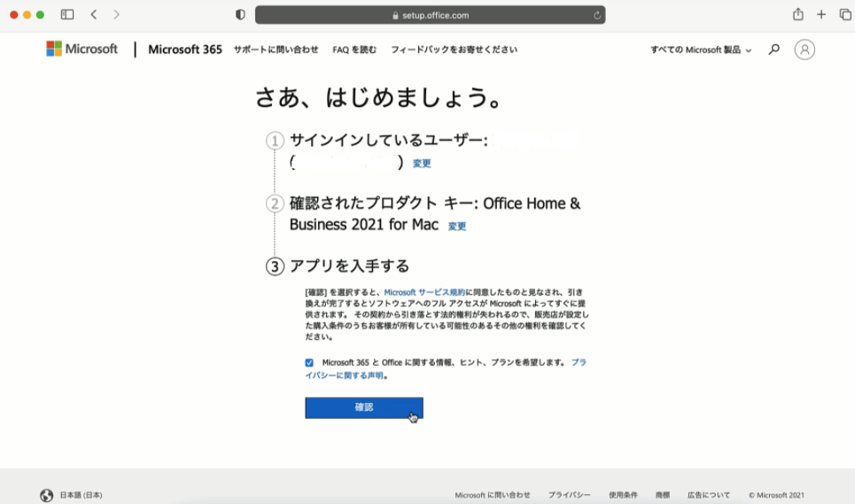855x504 pixels.
Task: Click the Microsoft logo
Action: pyautogui.click(x=82, y=49)
